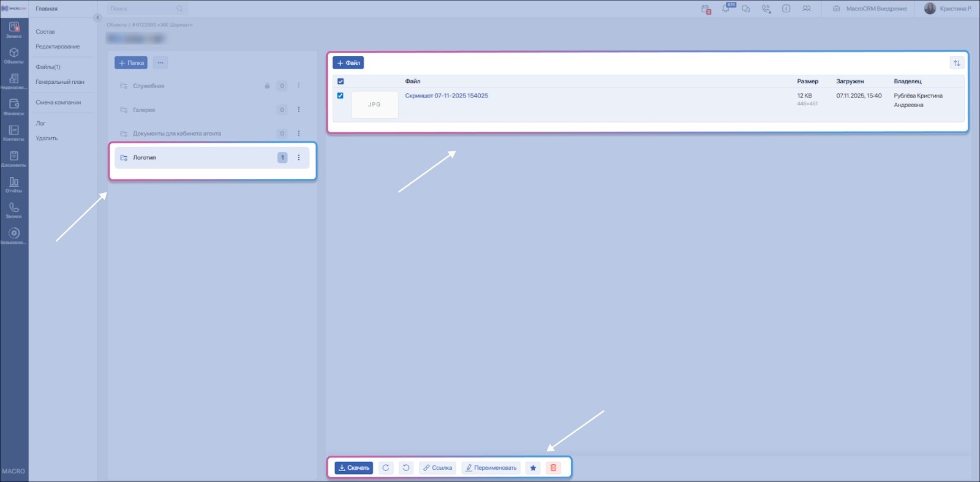Image resolution: width=980 pixels, height=482 pixels.
Task: Uncheck the checkbox for Скриншот 07-11-2025 file
Action: [341, 96]
